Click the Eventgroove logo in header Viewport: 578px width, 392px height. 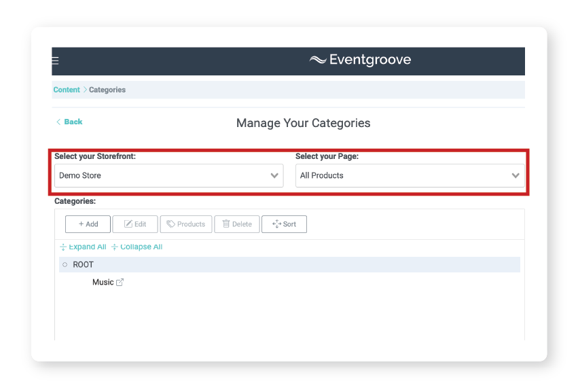tap(360, 60)
